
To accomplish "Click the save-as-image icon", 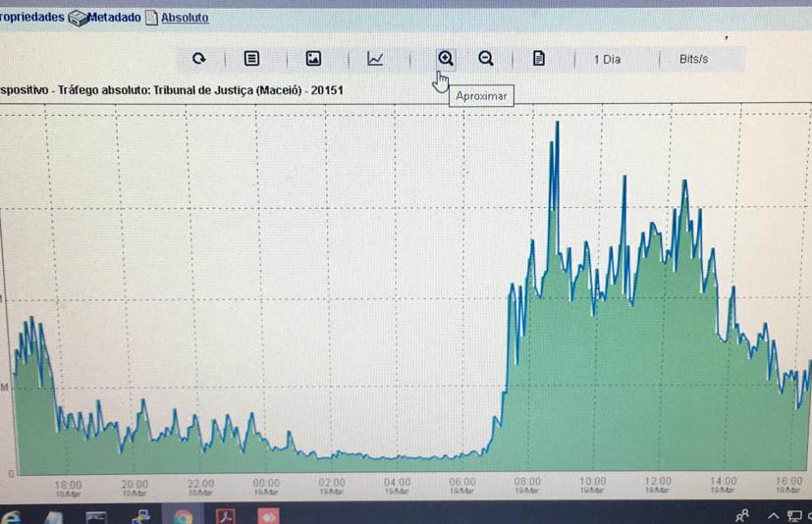I will tap(313, 59).
